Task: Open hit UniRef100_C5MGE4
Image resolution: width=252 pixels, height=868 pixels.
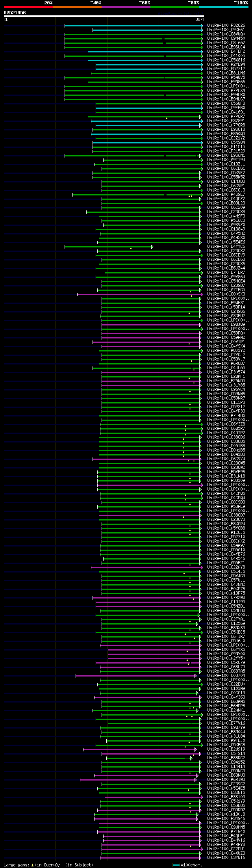Action: point(226,281)
